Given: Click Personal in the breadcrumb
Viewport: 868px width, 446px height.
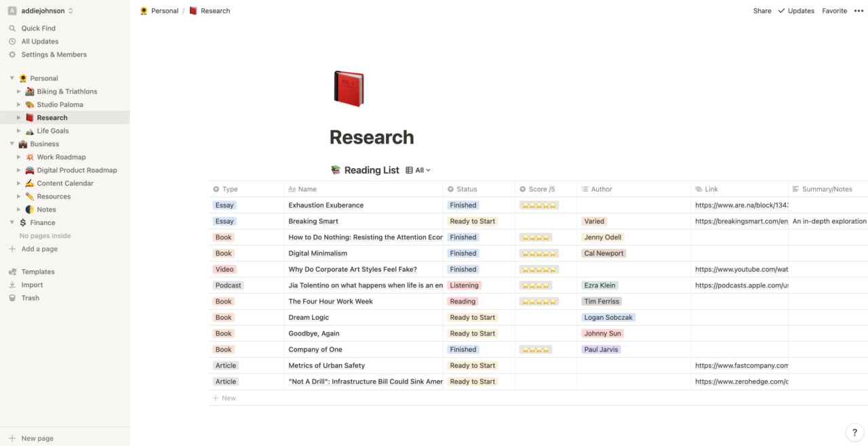Looking at the screenshot, I should pos(164,10).
